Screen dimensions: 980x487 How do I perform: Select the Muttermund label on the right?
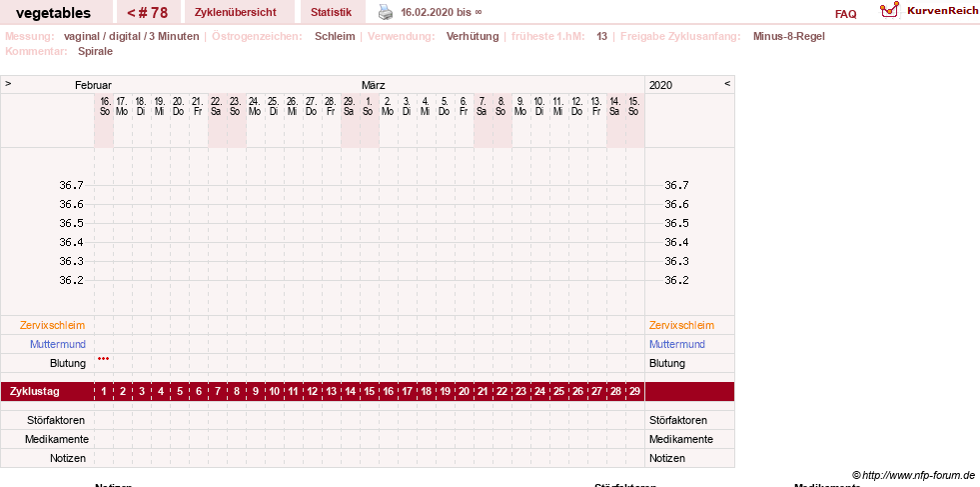tap(677, 344)
